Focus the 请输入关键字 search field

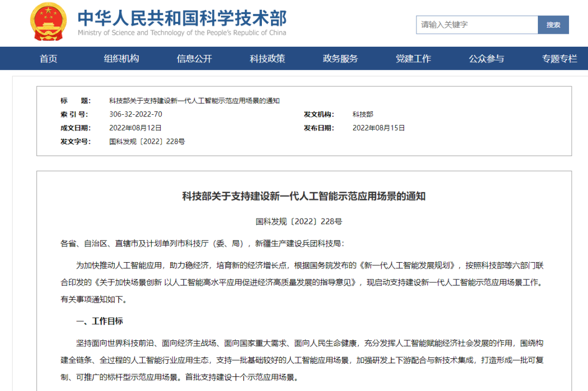(x=477, y=24)
